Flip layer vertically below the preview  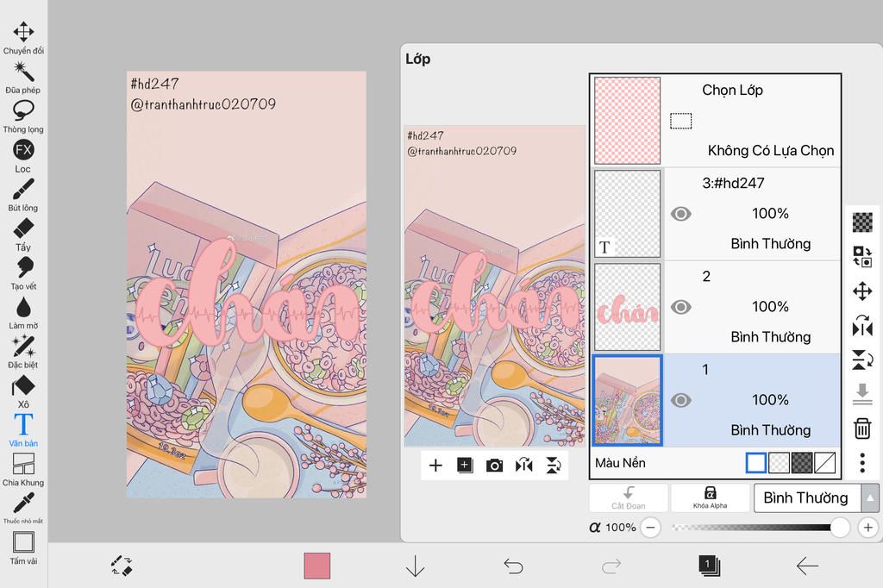(554, 466)
